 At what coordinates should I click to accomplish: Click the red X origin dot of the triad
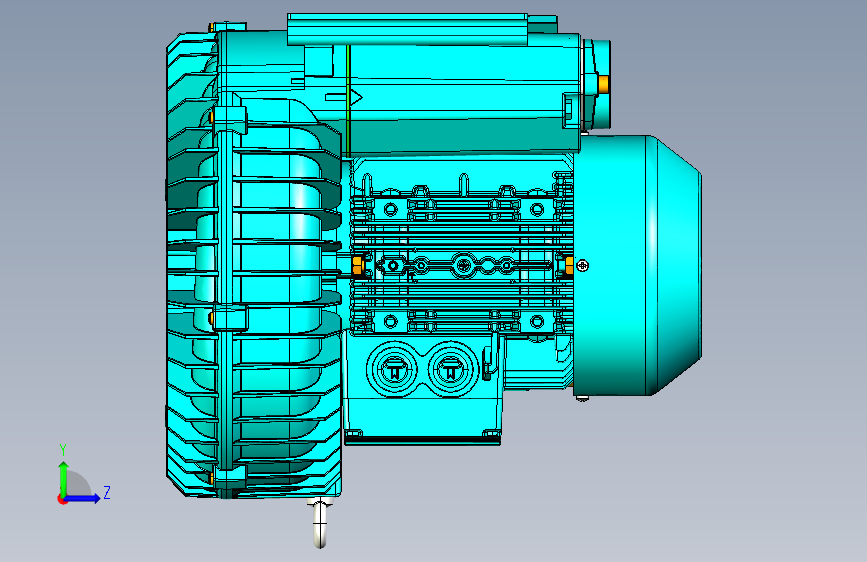(x=61, y=499)
